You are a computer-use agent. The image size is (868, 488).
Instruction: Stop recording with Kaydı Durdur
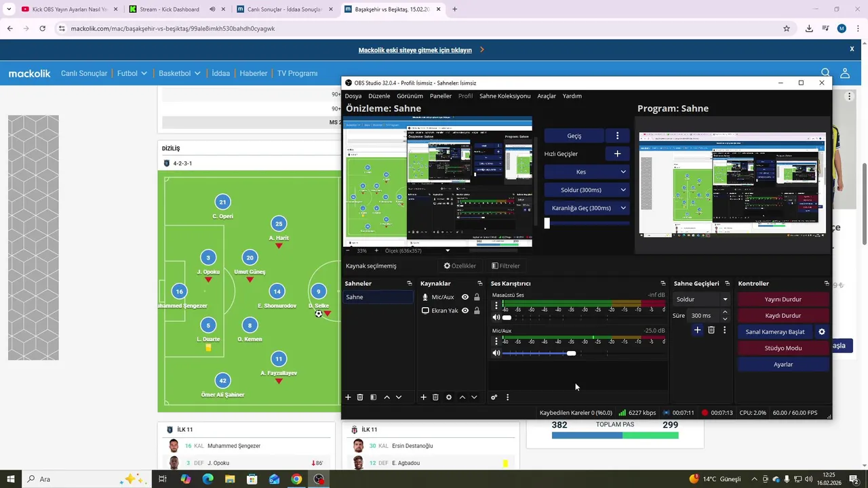tap(783, 315)
